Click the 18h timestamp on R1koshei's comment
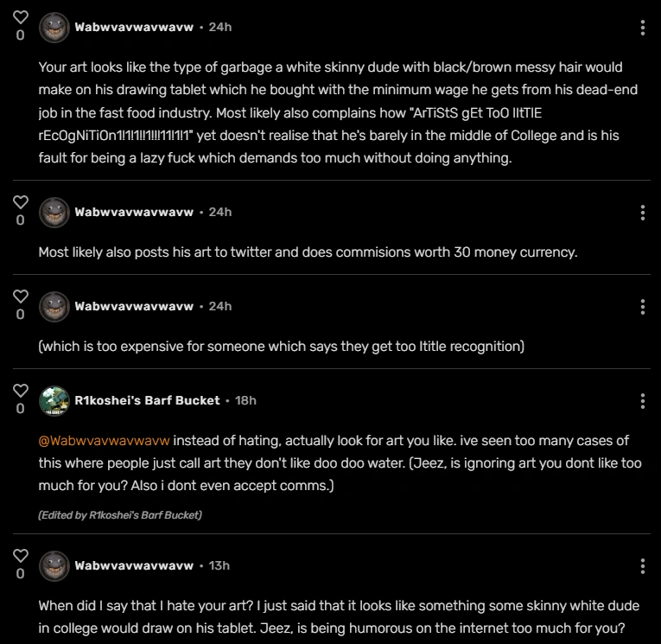 pos(245,400)
